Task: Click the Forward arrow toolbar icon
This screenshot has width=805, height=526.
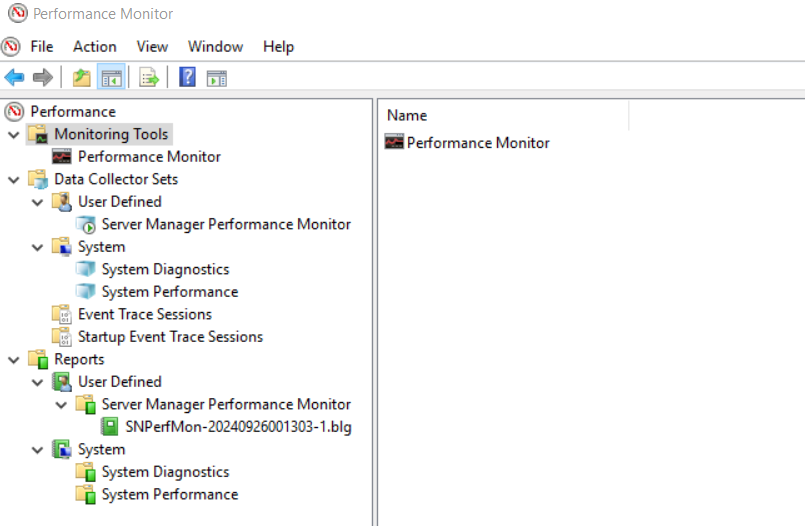Action: 43,78
